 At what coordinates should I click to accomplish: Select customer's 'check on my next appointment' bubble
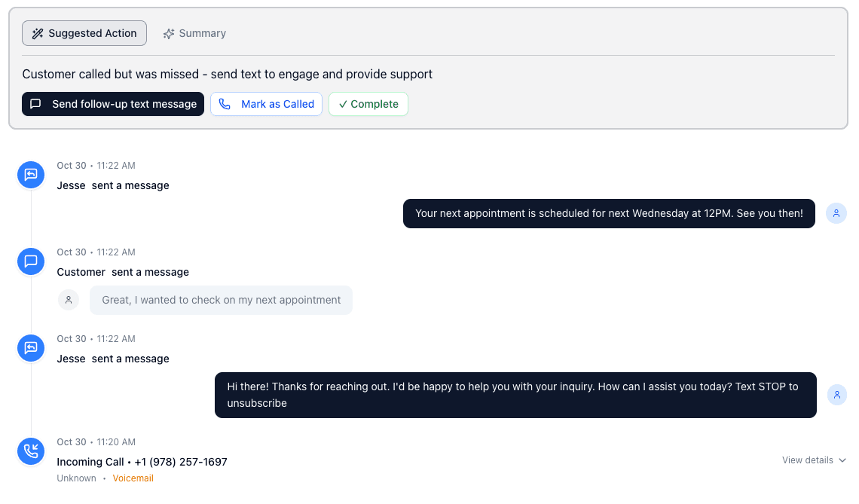click(x=222, y=300)
